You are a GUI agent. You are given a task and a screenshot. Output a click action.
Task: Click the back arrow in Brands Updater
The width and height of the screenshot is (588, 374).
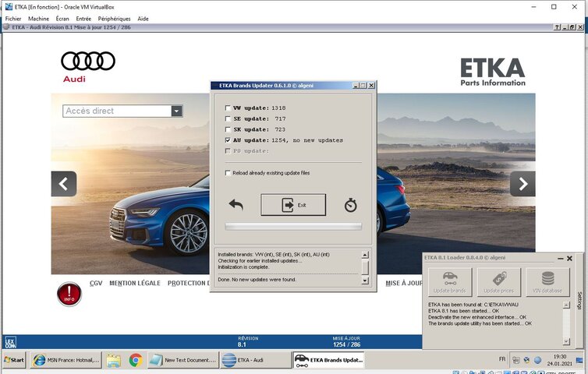pyautogui.click(x=236, y=205)
